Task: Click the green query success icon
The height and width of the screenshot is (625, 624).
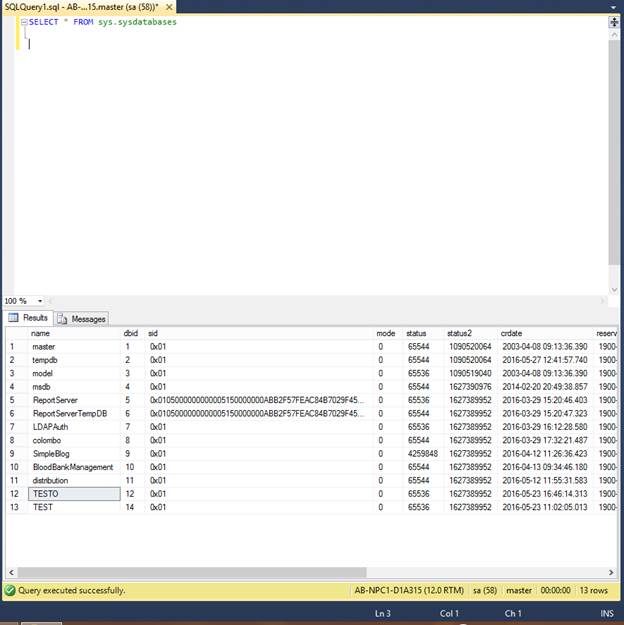Action: pos(10,590)
